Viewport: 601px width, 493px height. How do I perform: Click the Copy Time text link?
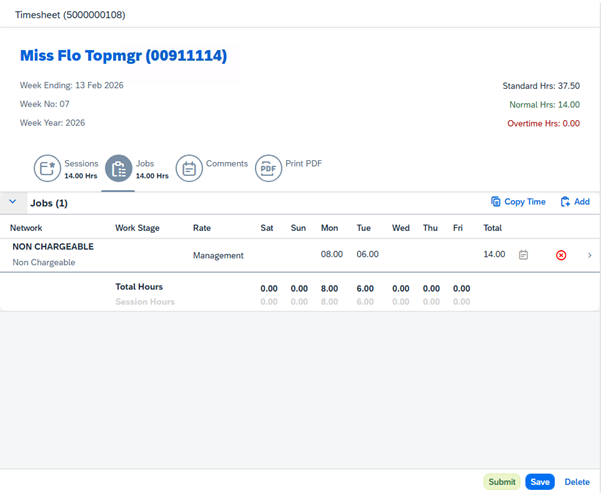[x=524, y=202]
